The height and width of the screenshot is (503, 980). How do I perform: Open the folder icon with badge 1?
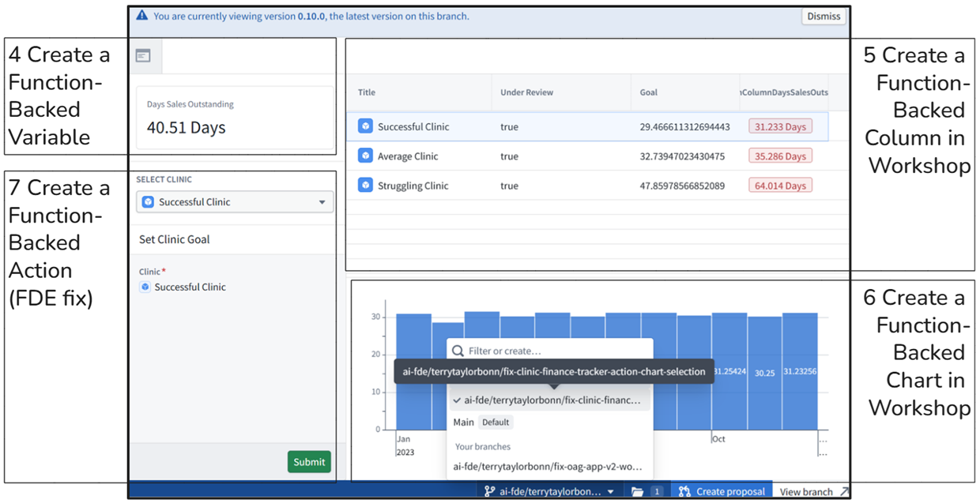(646, 491)
